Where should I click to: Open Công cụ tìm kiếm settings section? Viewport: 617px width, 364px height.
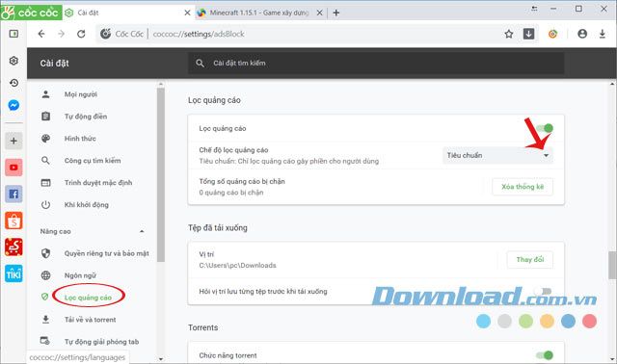coord(93,161)
